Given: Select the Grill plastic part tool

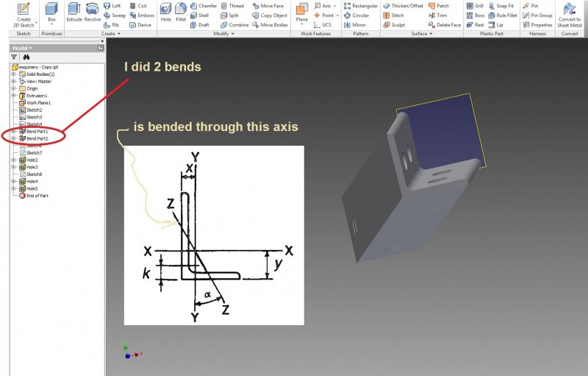Looking at the screenshot, I should [x=475, y=6].
